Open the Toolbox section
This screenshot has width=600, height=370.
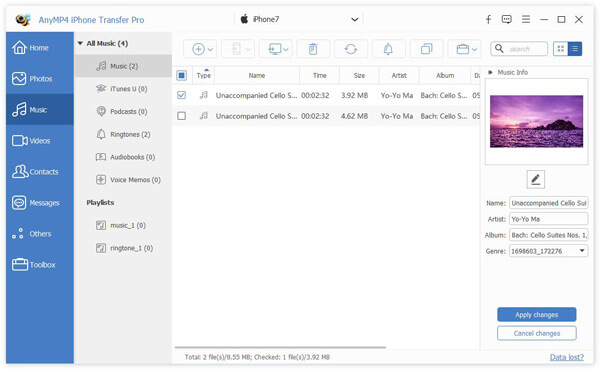[x=39, y=265]
